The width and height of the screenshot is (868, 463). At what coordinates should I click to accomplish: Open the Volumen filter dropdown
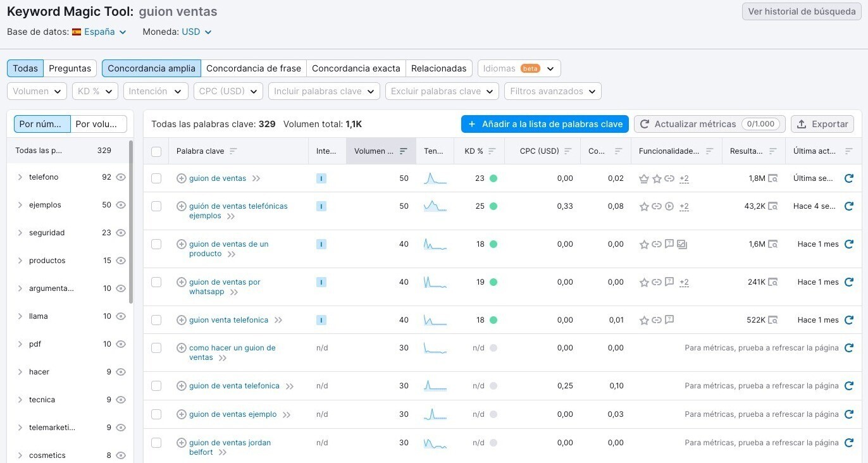coord(36,90)
